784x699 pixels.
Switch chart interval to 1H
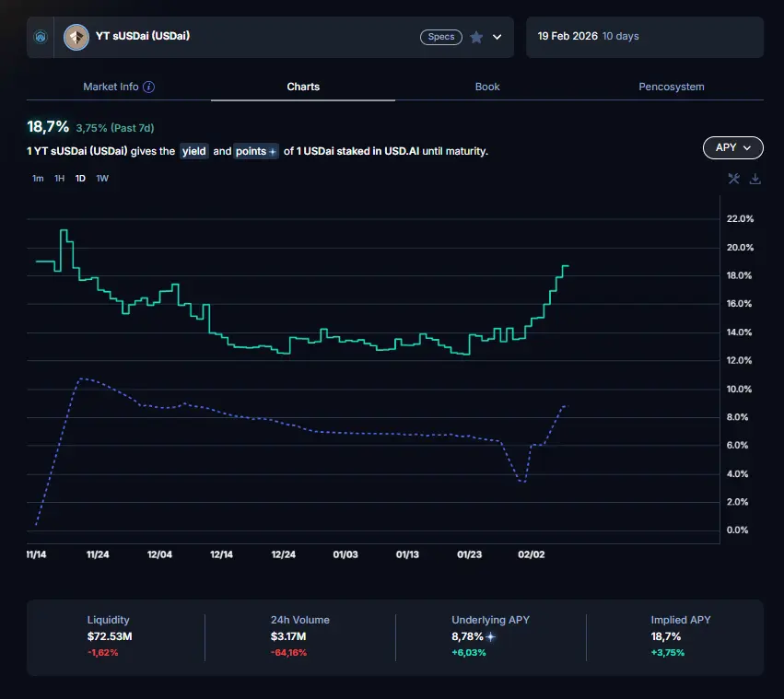pyautogui.click(x=59, y=179)
